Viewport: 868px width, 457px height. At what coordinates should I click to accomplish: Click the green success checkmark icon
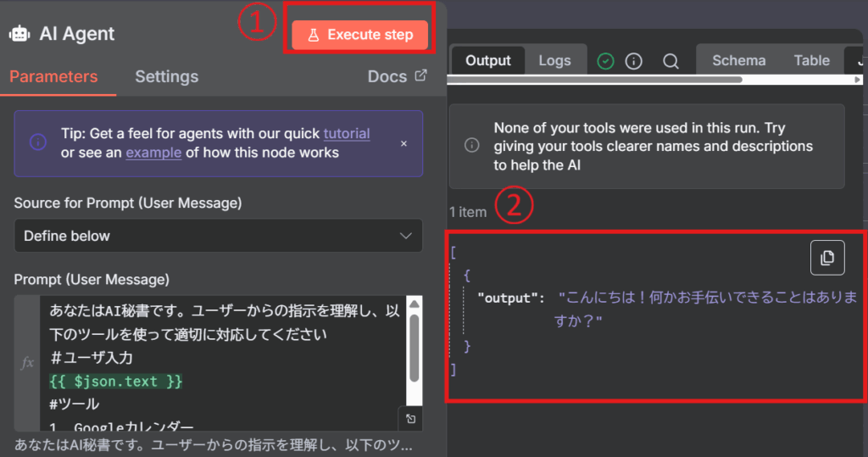[605, 61]
